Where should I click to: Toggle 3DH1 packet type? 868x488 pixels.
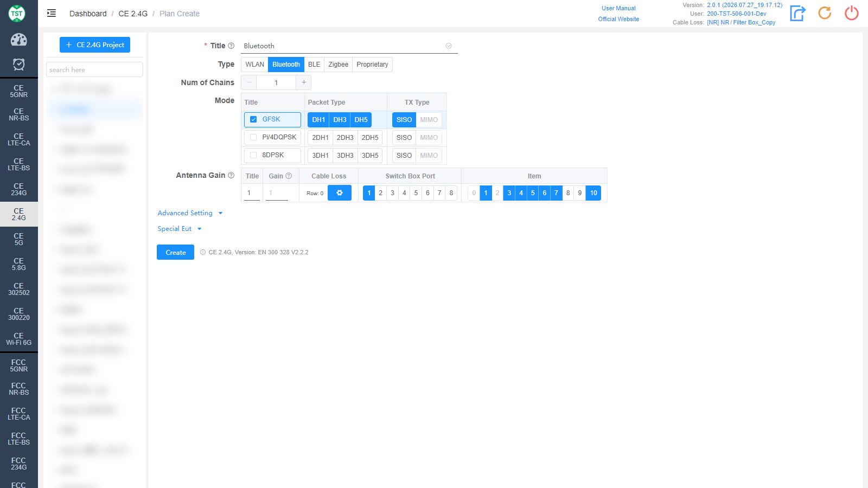tap(320, 156)
